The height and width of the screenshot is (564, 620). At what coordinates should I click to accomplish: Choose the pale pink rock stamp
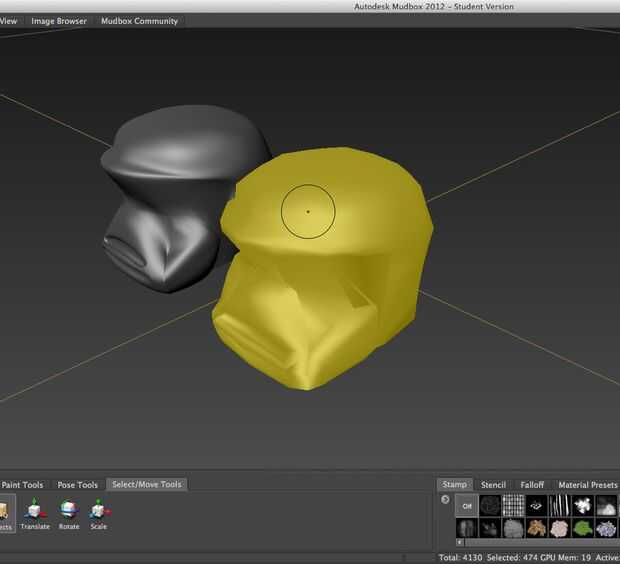coord(560,528)
